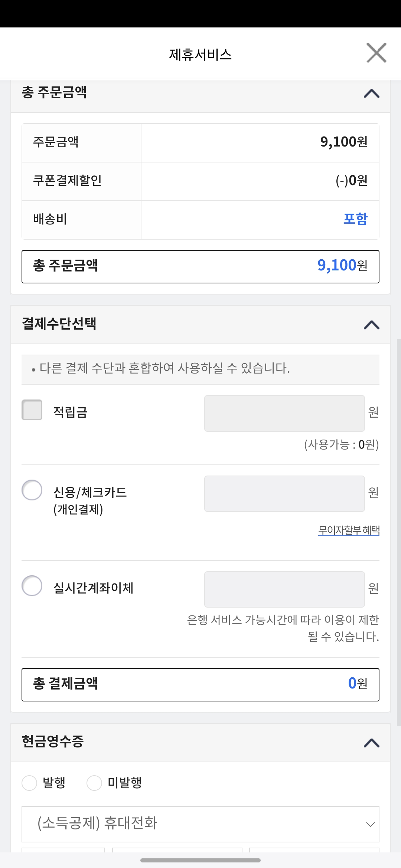The height and width of the screenshot is (868, 401).
Task: Collapse the 현금영수증 section chevron
Action: coord(372,743)
